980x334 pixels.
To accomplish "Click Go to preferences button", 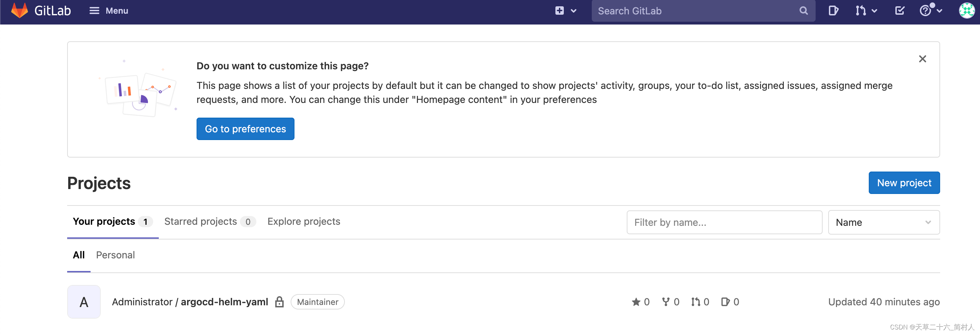I will tap(246, 129).
